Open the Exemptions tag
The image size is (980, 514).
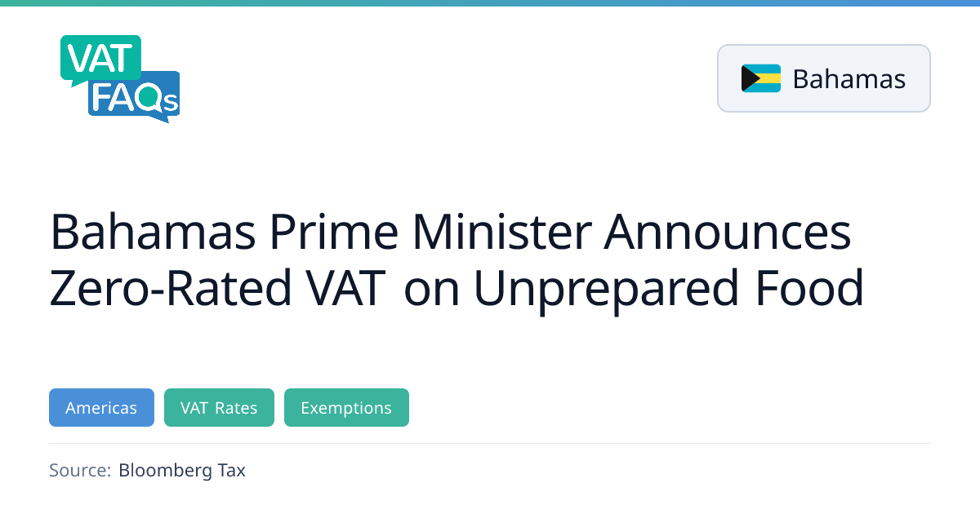346,408
